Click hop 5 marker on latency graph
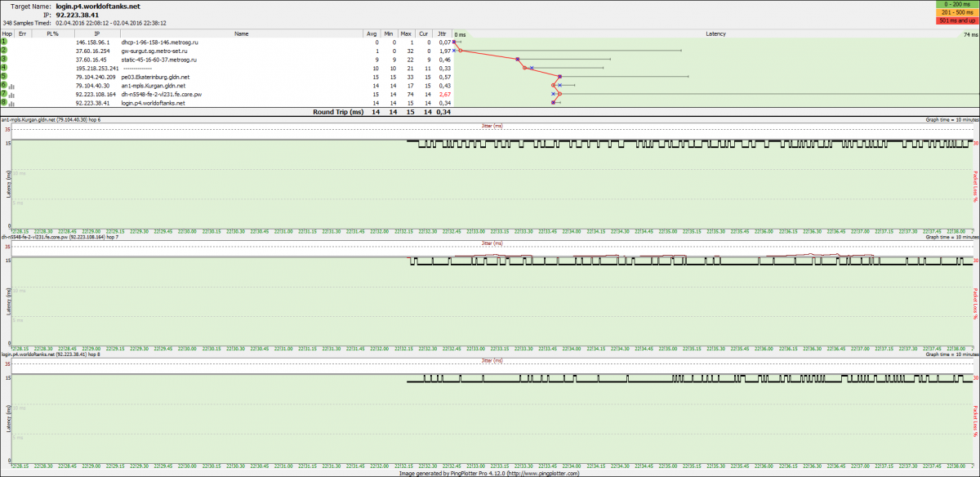 tap(560, 77)
